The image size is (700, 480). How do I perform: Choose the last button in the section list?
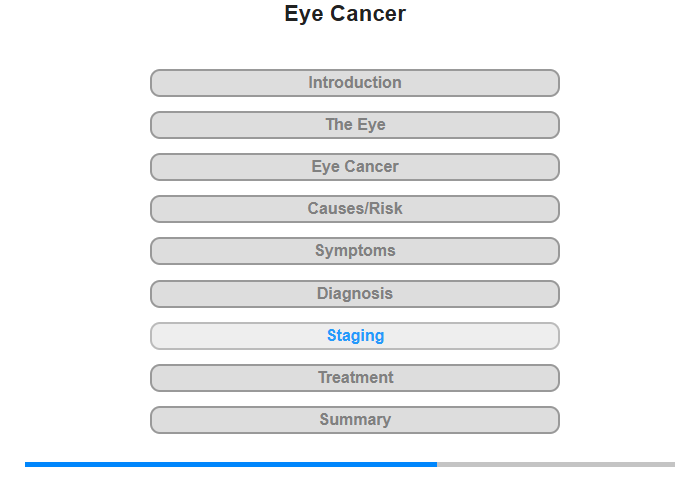tap(355, 420)
